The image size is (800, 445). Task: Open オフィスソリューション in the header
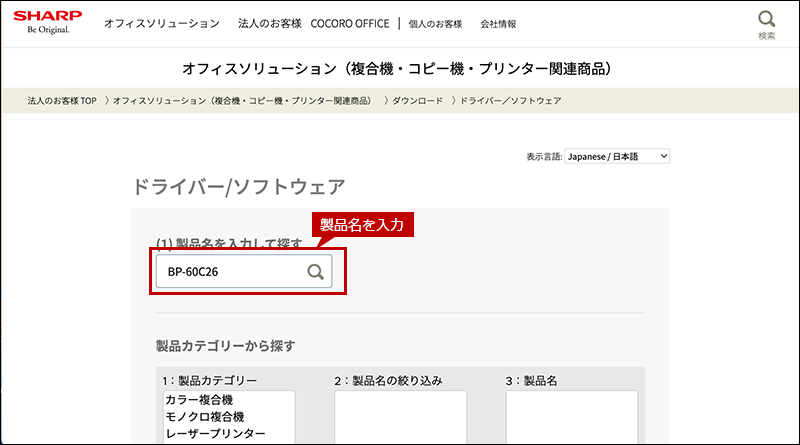(x=162, y=23)
